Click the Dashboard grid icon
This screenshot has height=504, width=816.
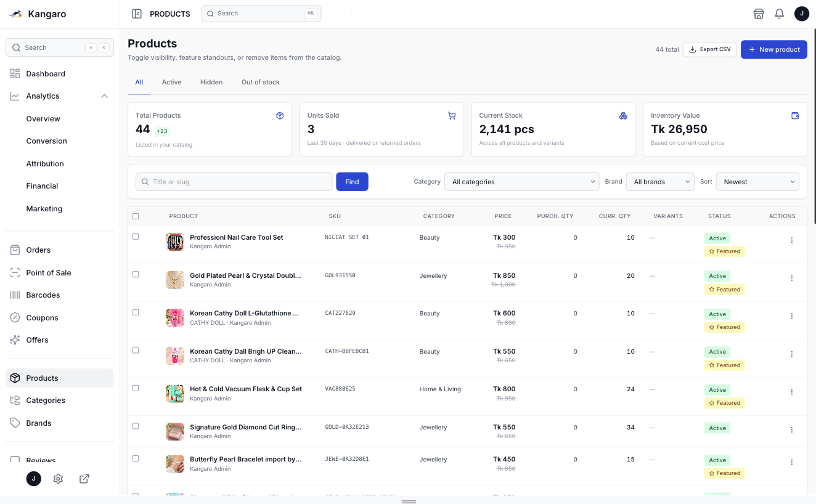point(15,73)
